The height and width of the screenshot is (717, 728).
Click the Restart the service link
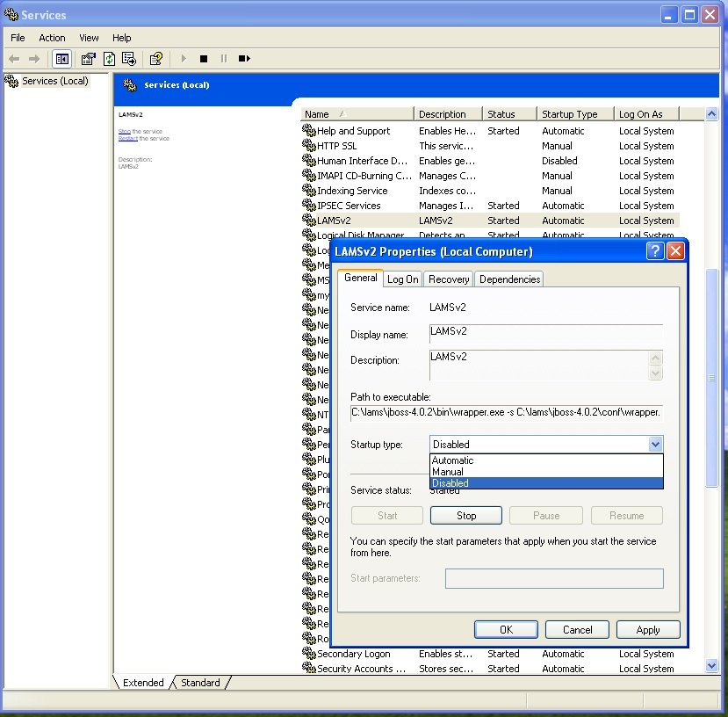click(x=128, y=139)
